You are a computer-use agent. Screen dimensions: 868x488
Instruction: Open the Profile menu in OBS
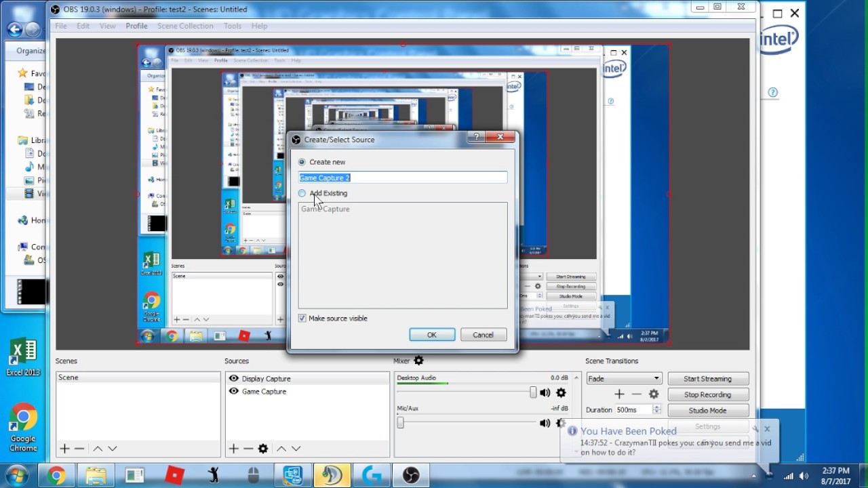coord(136,26)
